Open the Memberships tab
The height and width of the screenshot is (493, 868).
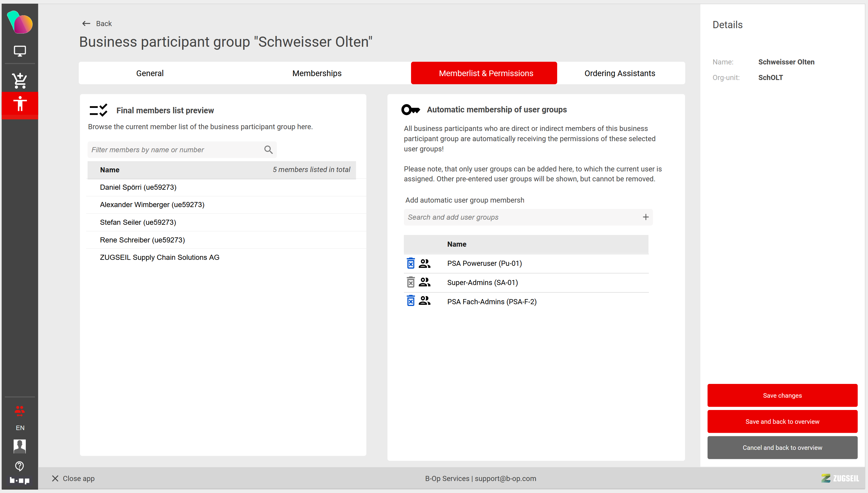coord(316,73)
